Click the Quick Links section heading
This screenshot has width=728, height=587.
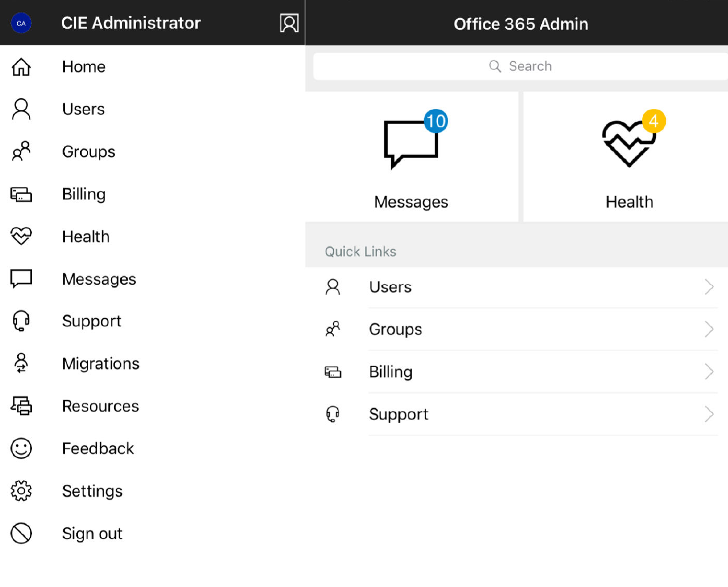[x=360, y=252]
